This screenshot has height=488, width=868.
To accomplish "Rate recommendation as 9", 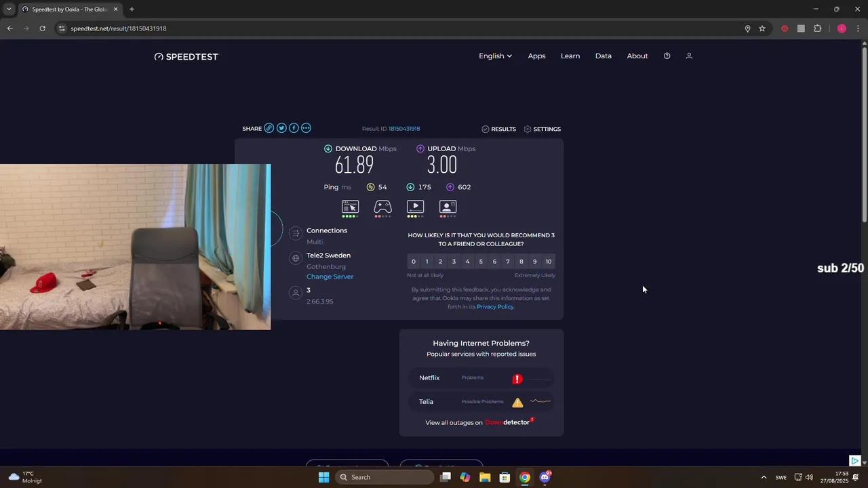I will (534, 262).
